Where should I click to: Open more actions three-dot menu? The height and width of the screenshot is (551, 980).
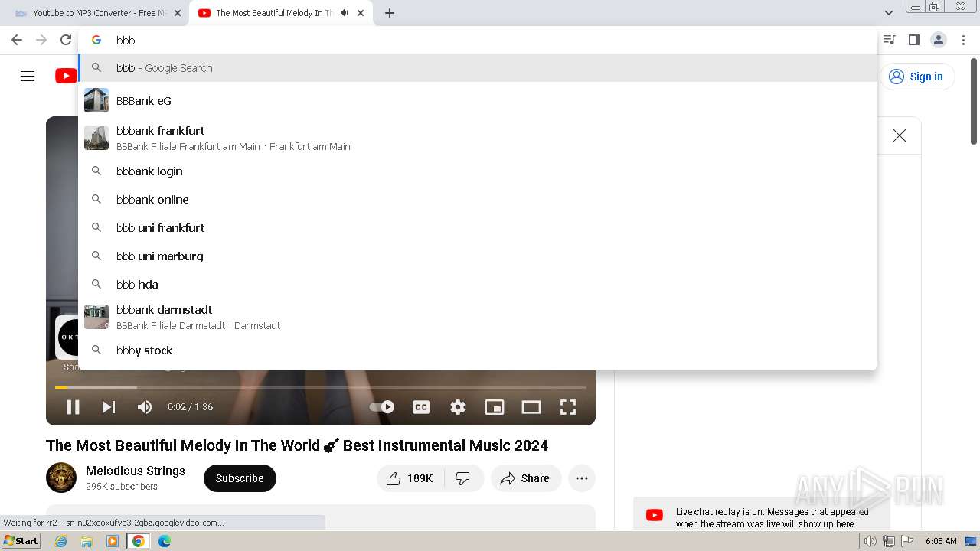582,478
